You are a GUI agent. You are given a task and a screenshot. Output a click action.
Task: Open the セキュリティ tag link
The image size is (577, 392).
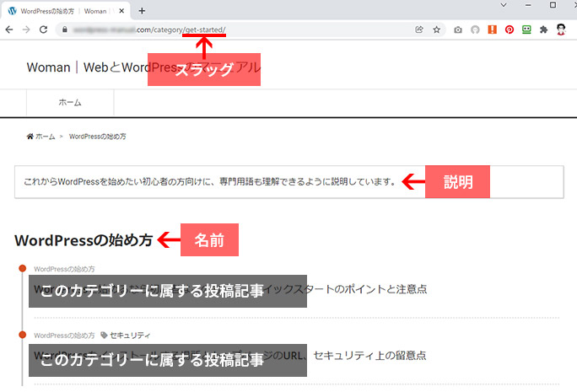coord(130,336)
